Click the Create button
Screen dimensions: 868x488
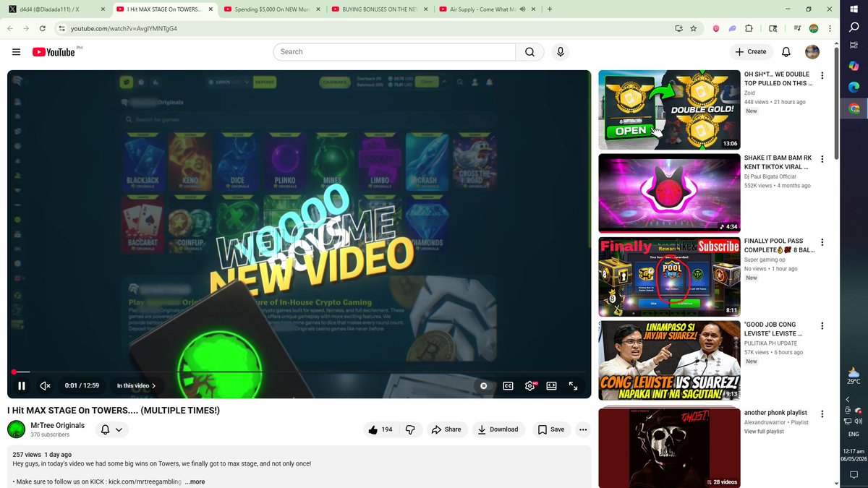click(x=751, y=52)
